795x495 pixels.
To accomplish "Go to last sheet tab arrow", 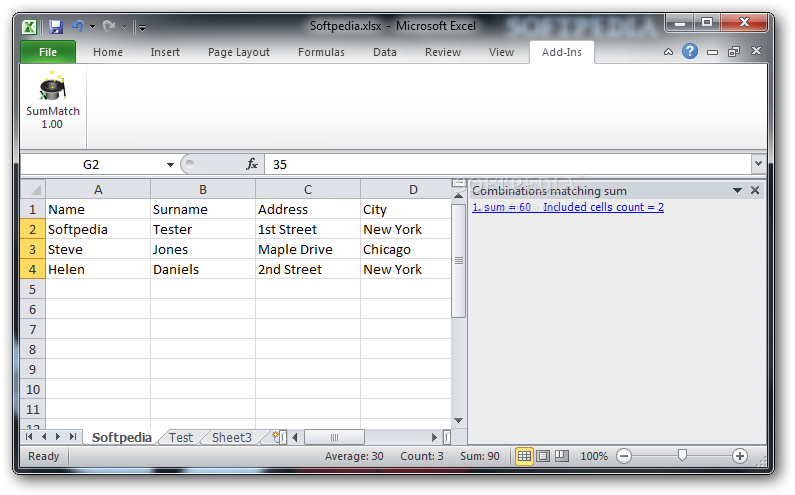I will pos(73,437).
